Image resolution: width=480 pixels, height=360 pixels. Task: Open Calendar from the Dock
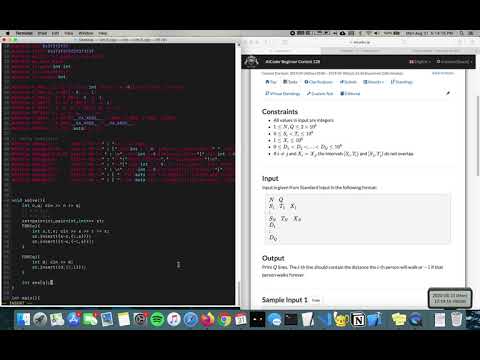tap(241, 319)
